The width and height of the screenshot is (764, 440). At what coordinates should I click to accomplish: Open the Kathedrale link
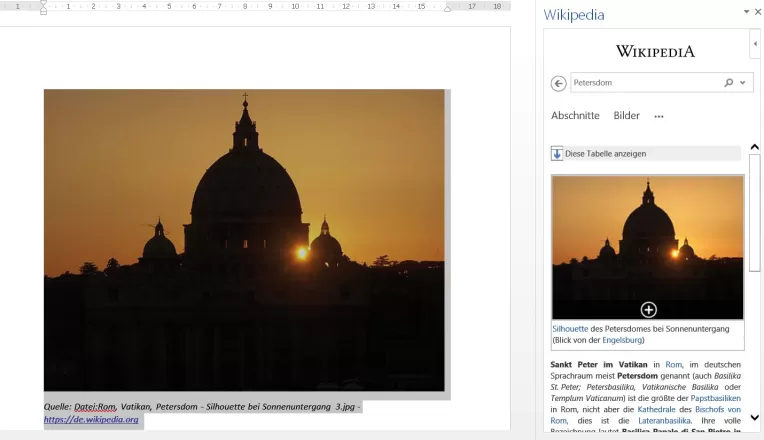pos(656,409)
